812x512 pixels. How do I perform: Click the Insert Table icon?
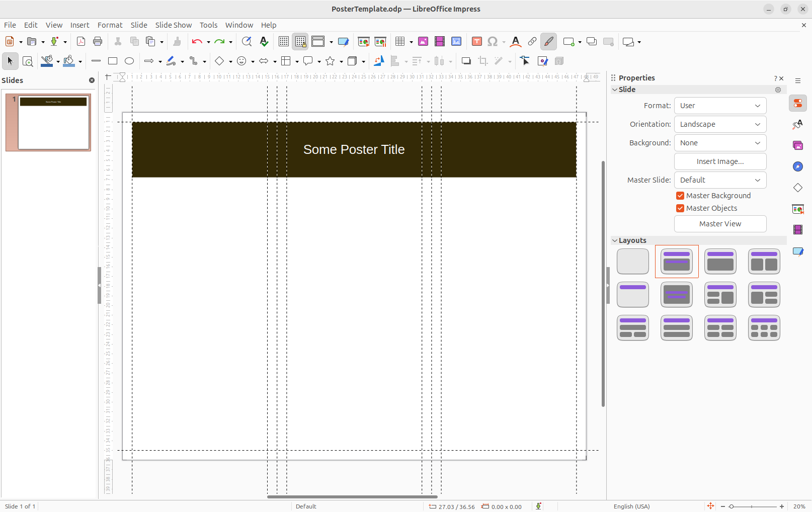point(400,42)
